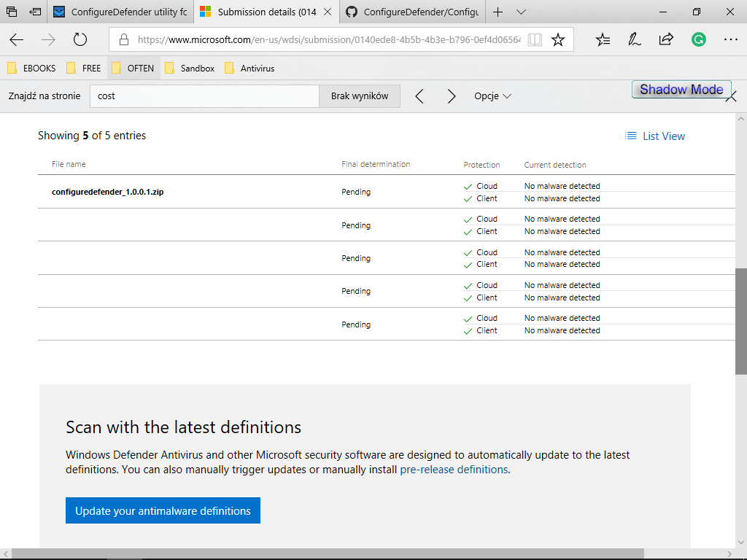This screenshot has width=747, height=560.
Task: Click the vertical scrollbar thumb
Action: coord(741,321)
